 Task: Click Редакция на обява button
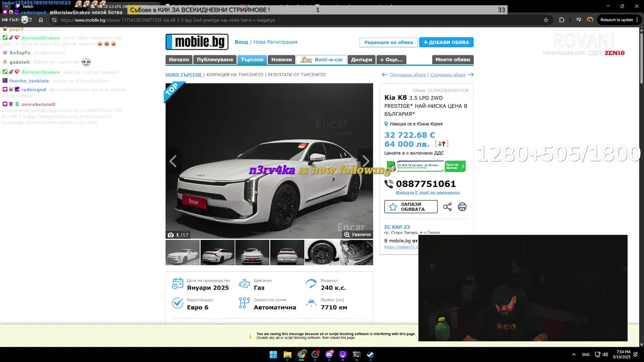[388, 42]
